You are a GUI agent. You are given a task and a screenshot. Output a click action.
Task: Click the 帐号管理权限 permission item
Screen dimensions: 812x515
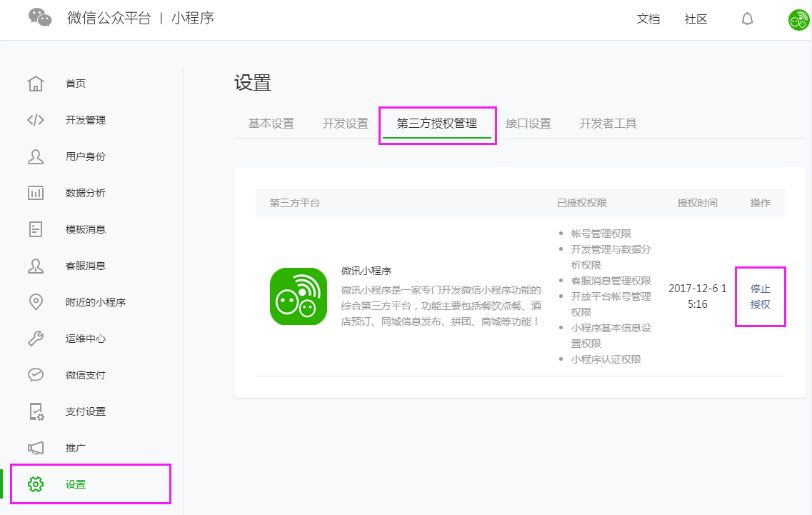pyautogui.click(x=601, y=234)
